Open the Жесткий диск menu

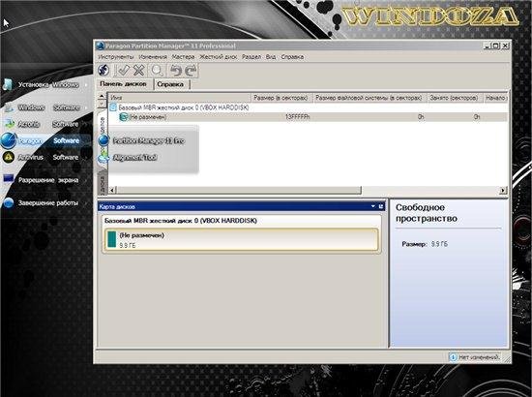[x=219, y=57]
